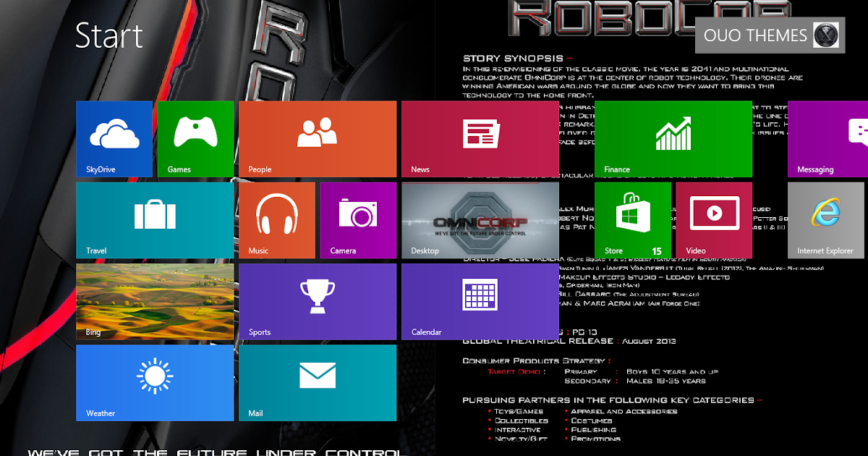
Task: Open the Calendar tile
Action: tap(480, 302)
